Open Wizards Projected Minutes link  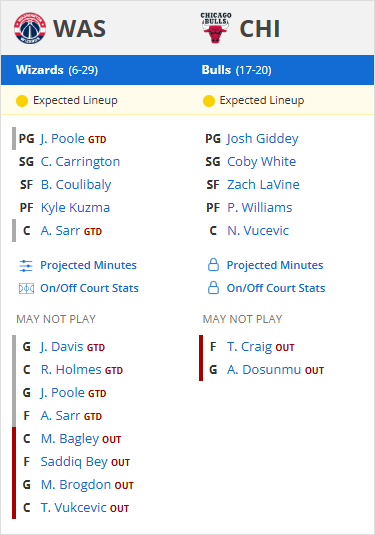(x=88, y=265)
